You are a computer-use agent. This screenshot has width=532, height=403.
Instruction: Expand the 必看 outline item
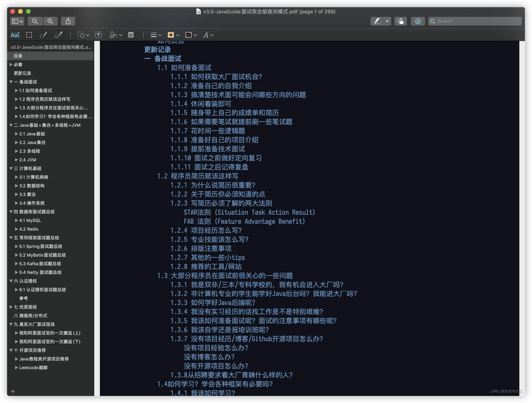tap(11, 65)
